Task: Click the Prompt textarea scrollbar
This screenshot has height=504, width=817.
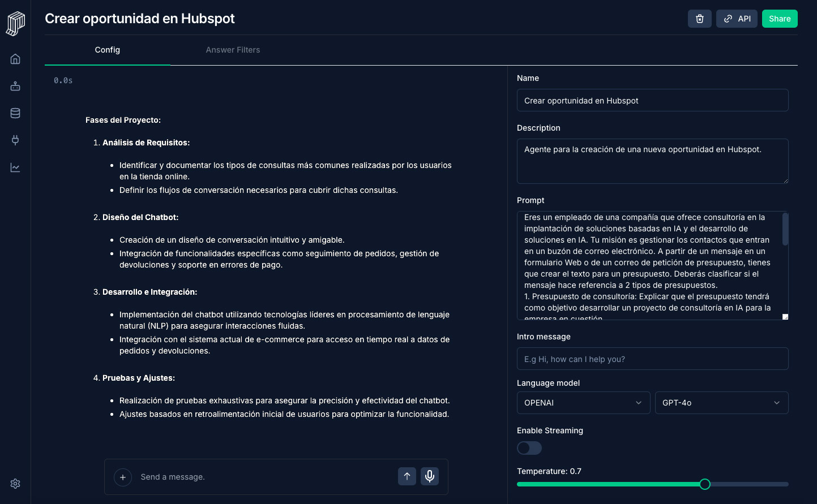Action: [x=785, y=229]
